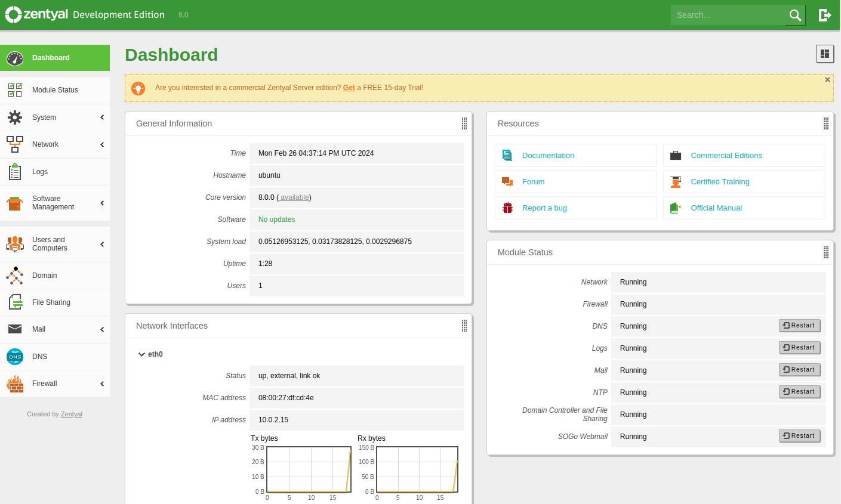The width and height of the screenshot is (841, 504).
Task: Click the search magnifier icon
Action: tap(795, 15)
